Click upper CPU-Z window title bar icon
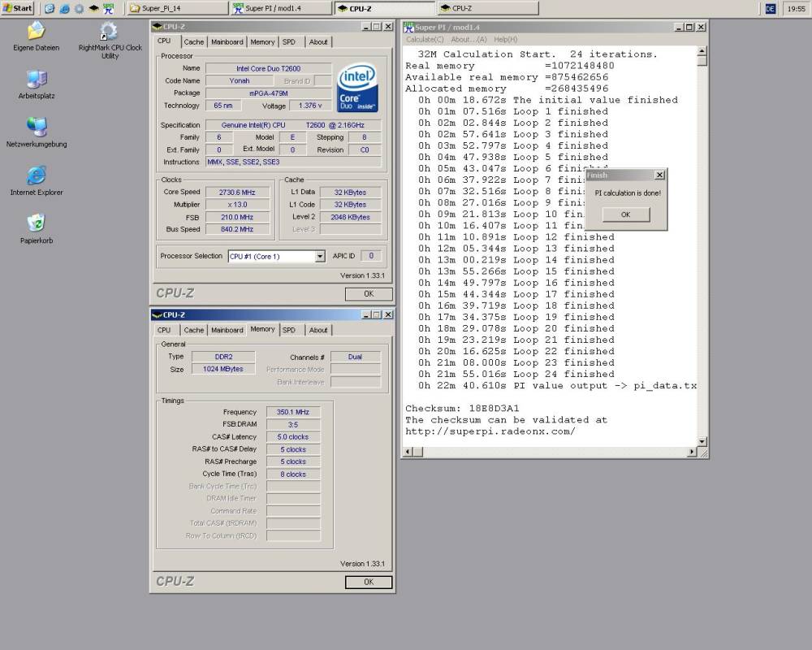 [158, 27]
